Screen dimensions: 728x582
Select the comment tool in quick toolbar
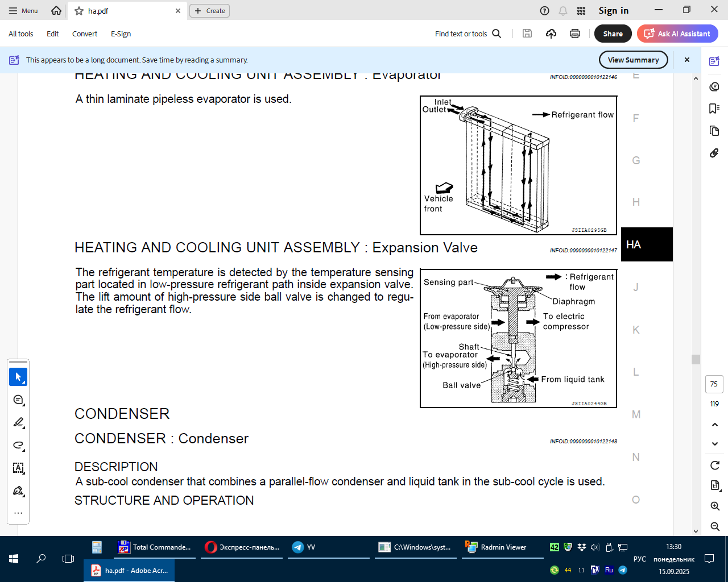(18, 400)
